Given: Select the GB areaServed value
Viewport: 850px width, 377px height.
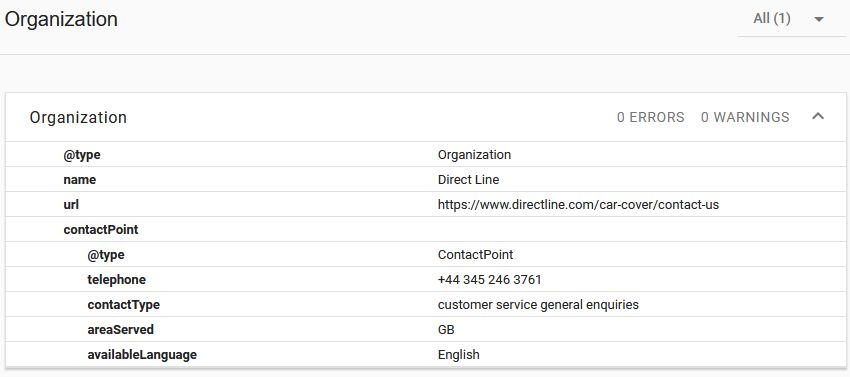Looking at the screenshot, I should (x=446, y=329).
